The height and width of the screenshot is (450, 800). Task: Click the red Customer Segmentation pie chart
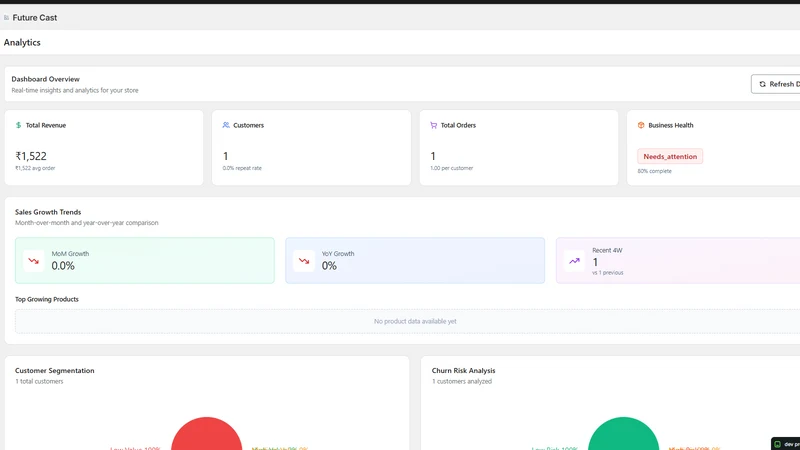207,434
